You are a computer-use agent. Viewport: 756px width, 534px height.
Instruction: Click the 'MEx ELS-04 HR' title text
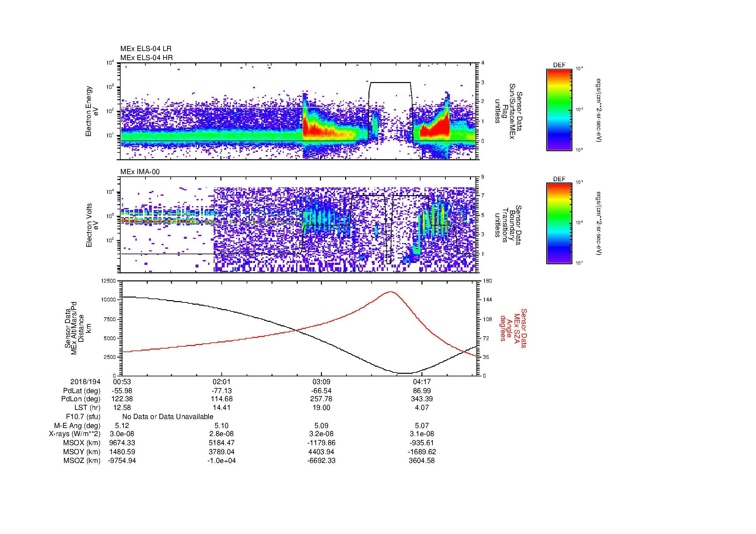146,58
